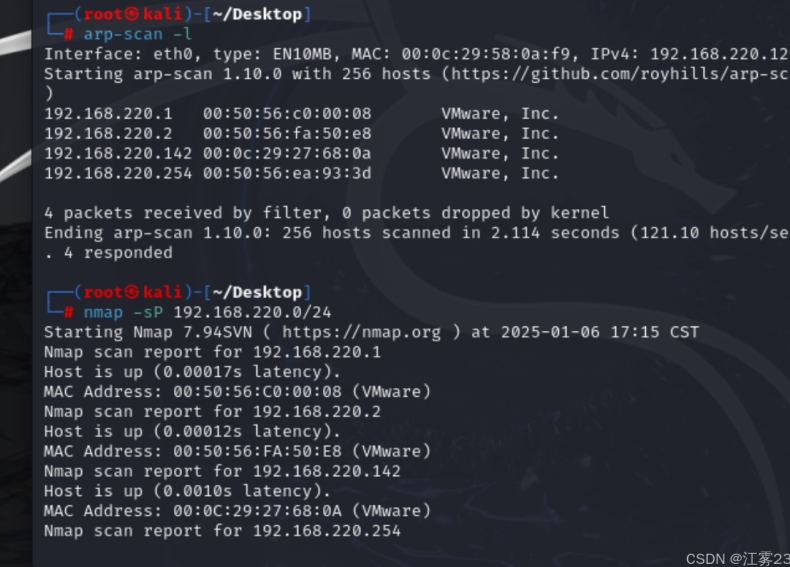Click '4 packets received by filter' line
Image resolution: width=790 pixels, height=567 pixels.
click(187, 213)
